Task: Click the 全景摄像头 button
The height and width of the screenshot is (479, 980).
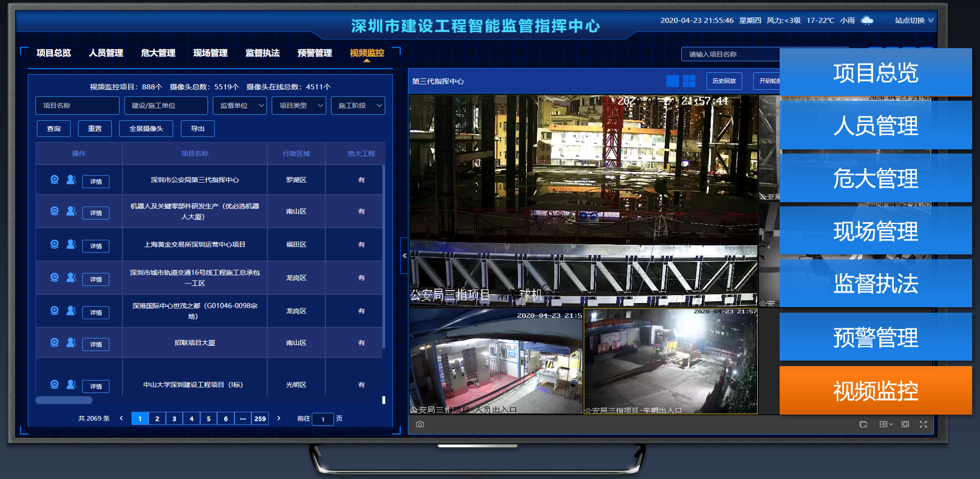Action: (146, 129)
